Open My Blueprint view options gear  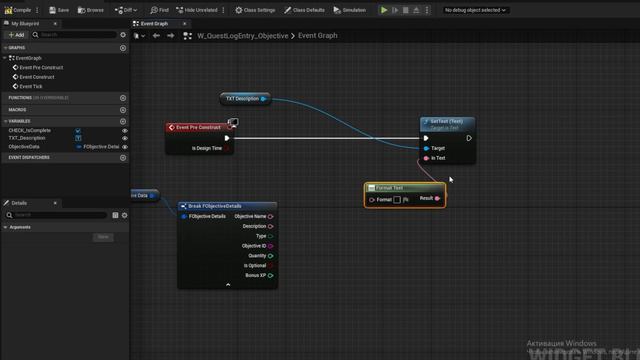pos(123,35)
